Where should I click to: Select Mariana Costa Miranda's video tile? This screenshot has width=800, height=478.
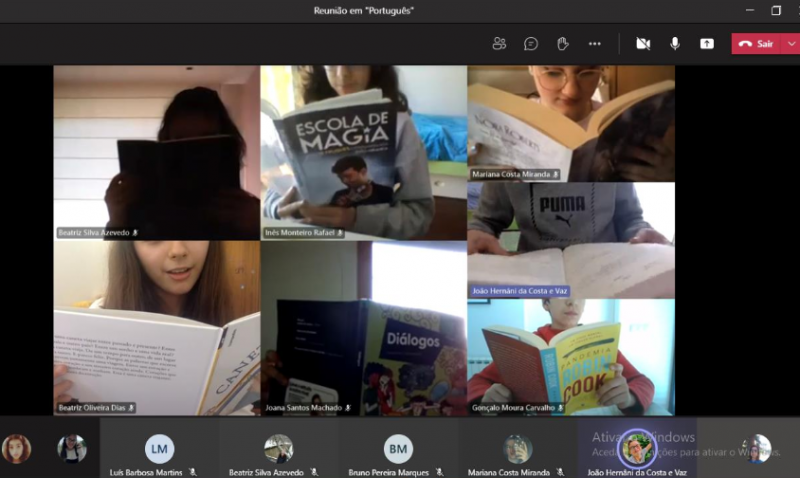(571, 123)
